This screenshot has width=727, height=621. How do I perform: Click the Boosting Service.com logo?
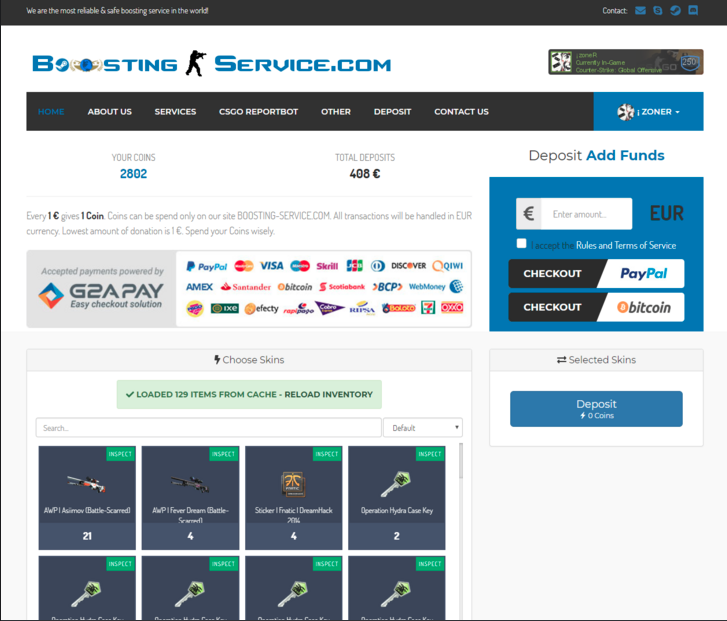click(211, 64)
